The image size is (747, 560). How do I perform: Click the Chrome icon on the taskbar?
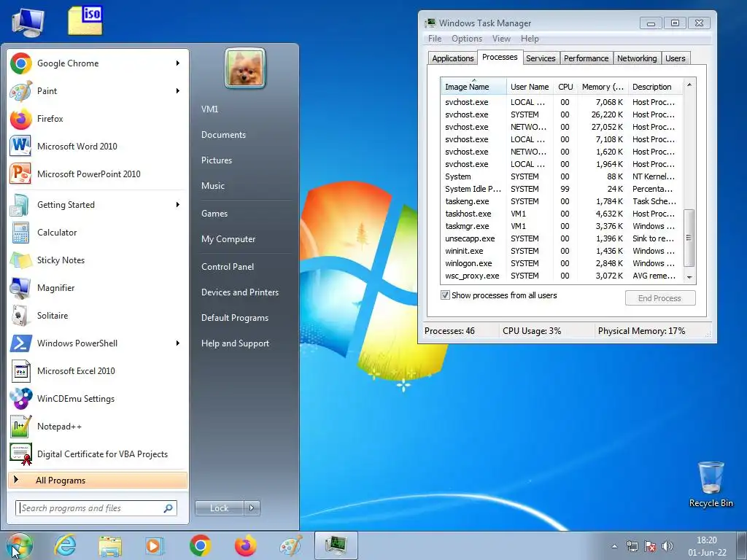point(200,545)
